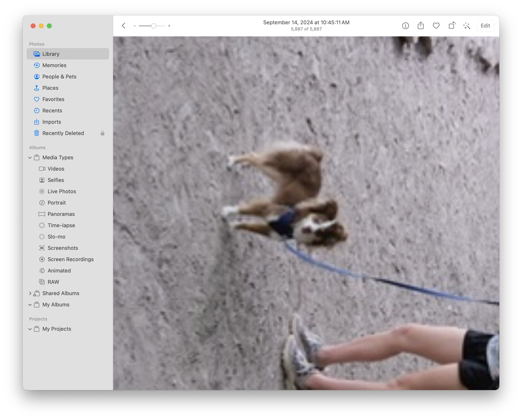
Task: Expand the Shared Albums section
Action: click(30, 293)
